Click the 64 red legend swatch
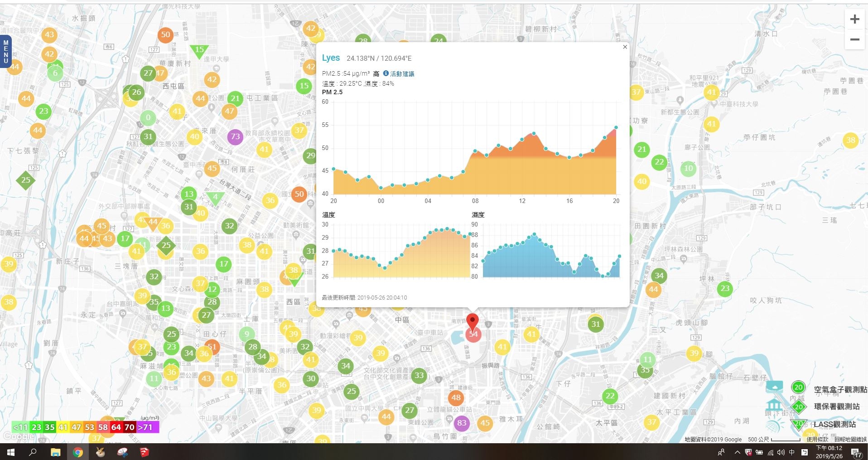The width and height of the screenshot is (868, 460). tap(116, 427)
